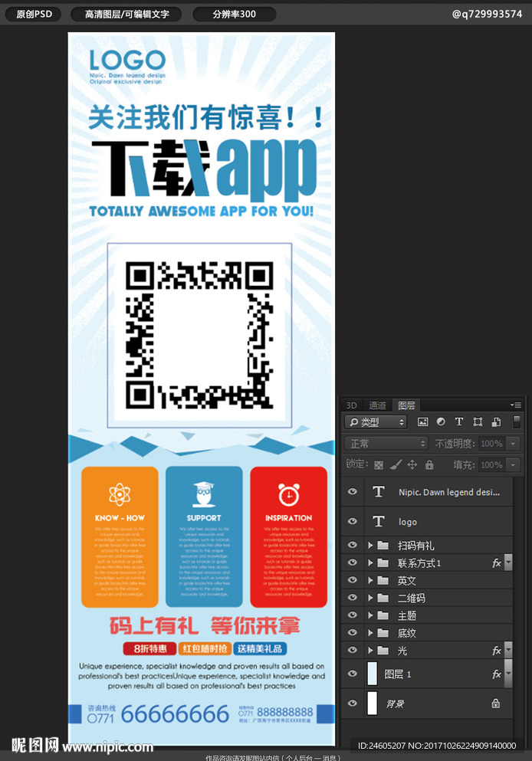Click the 填充 fill arrow dropdown
The width and height of the screenshot is (532, 761).
[513, 465]
